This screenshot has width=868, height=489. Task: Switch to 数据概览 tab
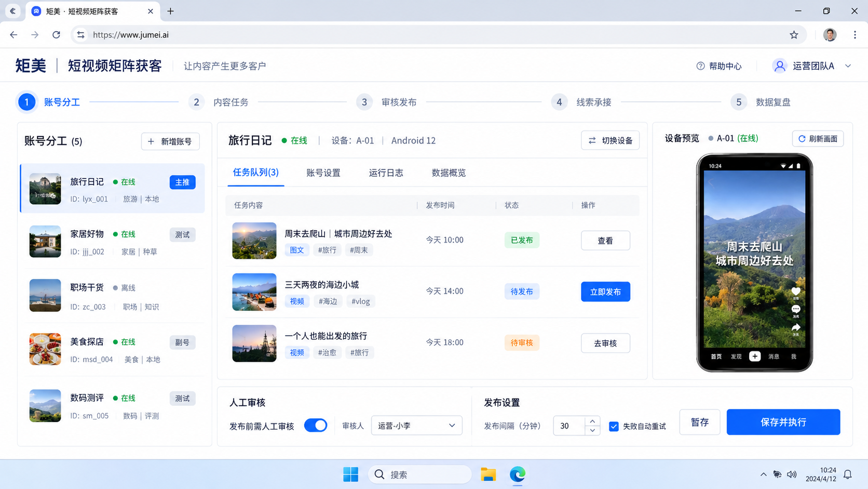[x=449, y=173]
